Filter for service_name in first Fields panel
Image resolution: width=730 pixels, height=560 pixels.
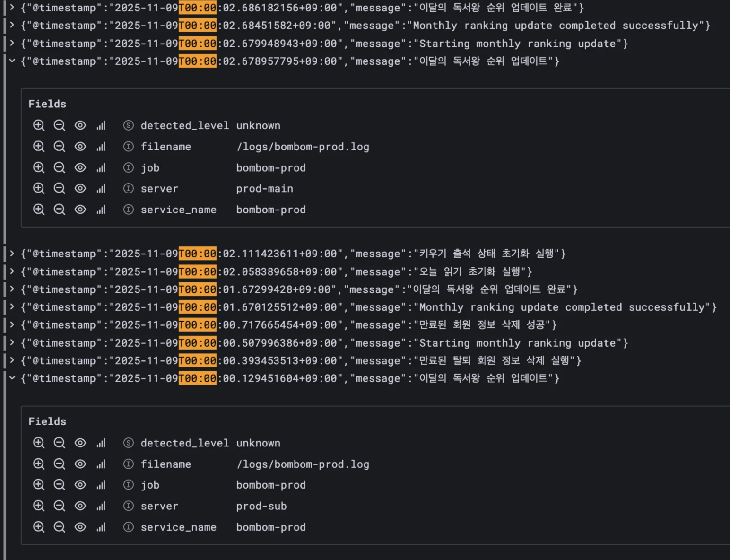[x=39, y=209]
